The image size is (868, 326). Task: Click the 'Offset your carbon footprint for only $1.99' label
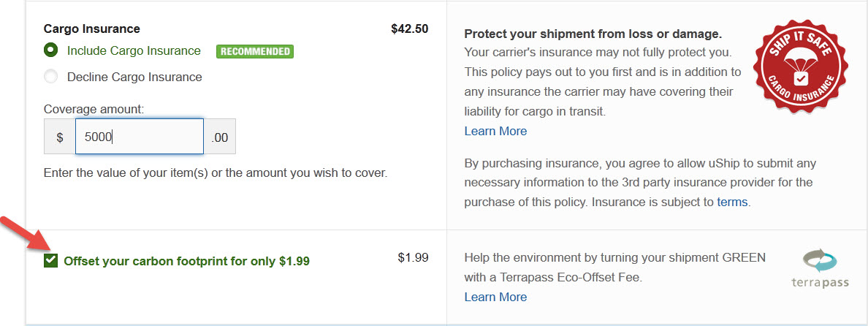(x=186, y=261)
